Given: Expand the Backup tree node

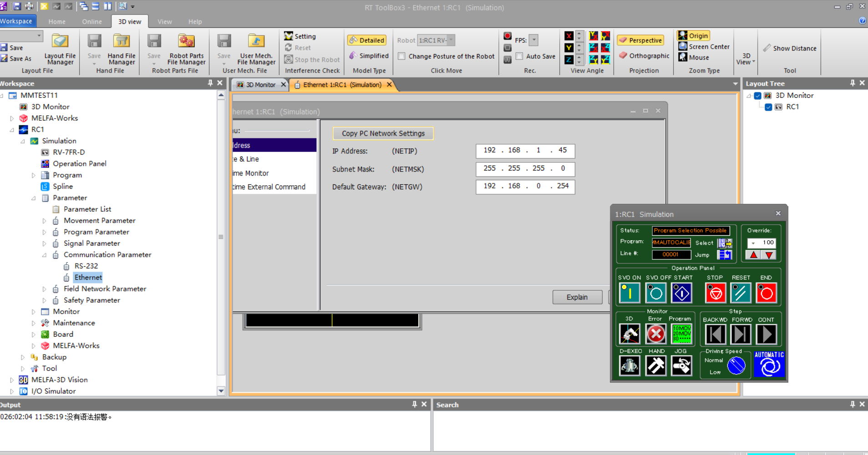Looking at the screenshot, I should click(x=23, y=357).
